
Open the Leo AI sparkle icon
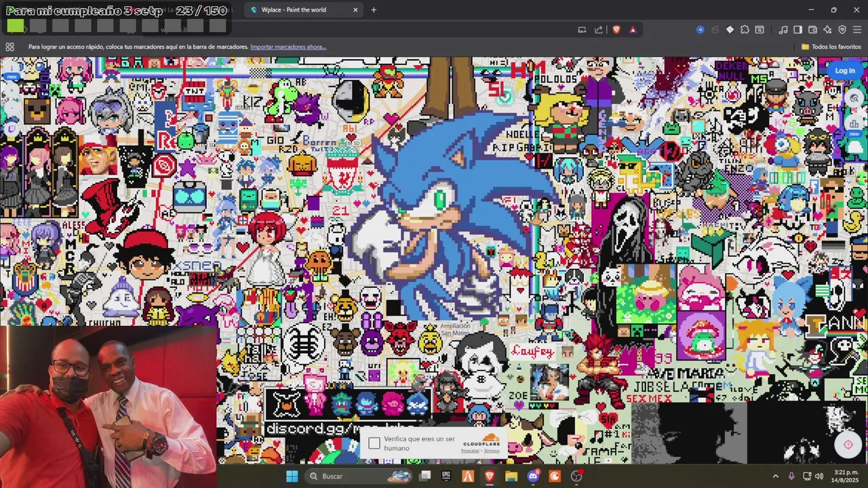pyautogui.click(x=827, y=30)
